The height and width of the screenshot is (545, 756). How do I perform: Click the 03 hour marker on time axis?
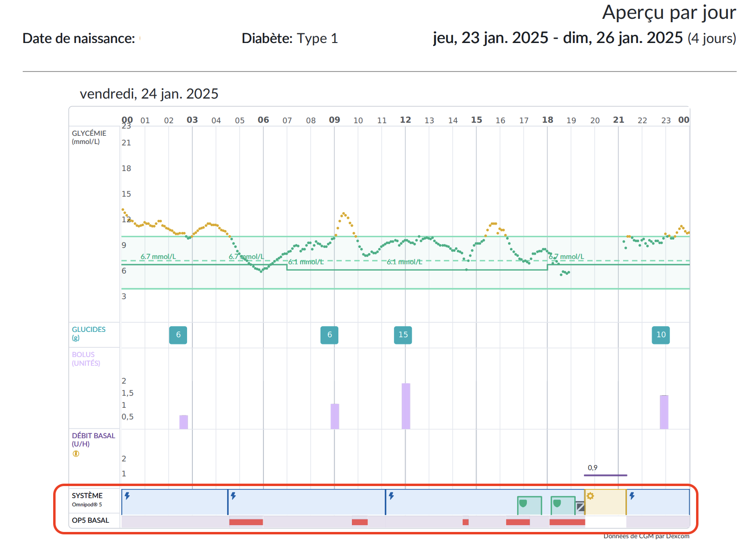click(x=192, y=120)
